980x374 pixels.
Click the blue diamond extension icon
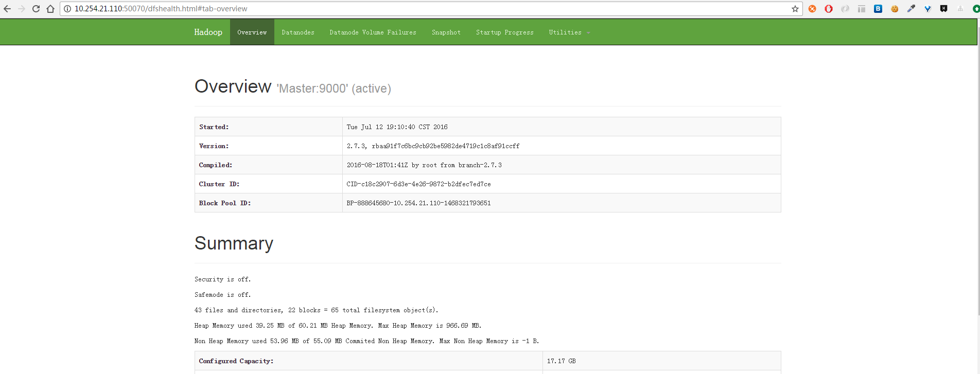927,9
